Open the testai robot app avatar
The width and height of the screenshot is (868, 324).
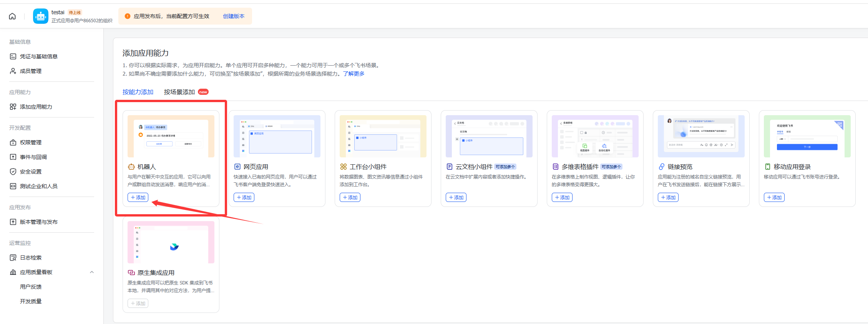pyautogui.click(x=41, y=16)
